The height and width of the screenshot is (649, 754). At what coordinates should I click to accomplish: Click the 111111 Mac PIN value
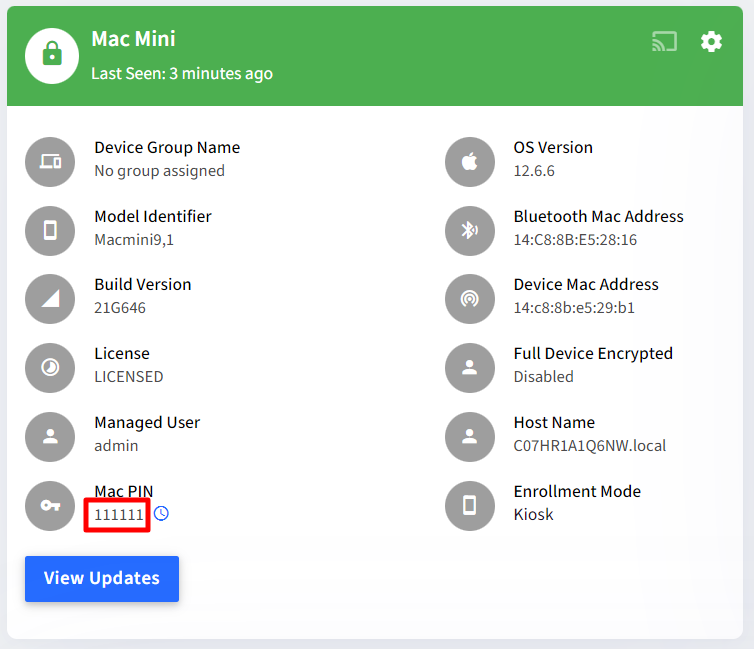pyautogui.click(x=119, y=515)
